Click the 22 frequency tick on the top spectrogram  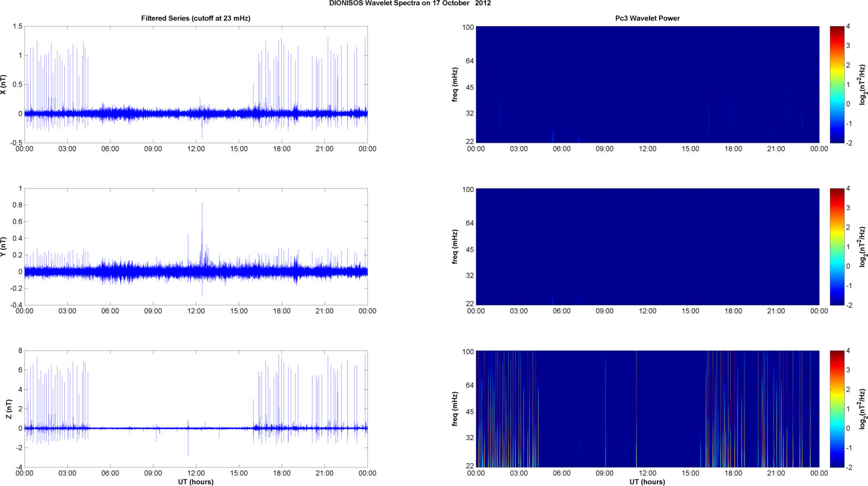coord(470,142)
